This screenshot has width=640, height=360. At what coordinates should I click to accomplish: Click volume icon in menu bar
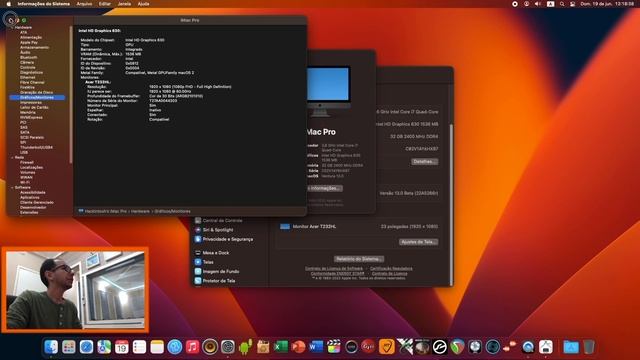(538, 4)
